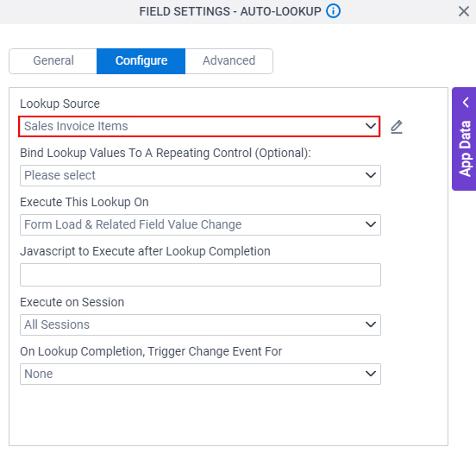
Task: Click the chevron arrow of All Sessions field
Action: [371, 324]
